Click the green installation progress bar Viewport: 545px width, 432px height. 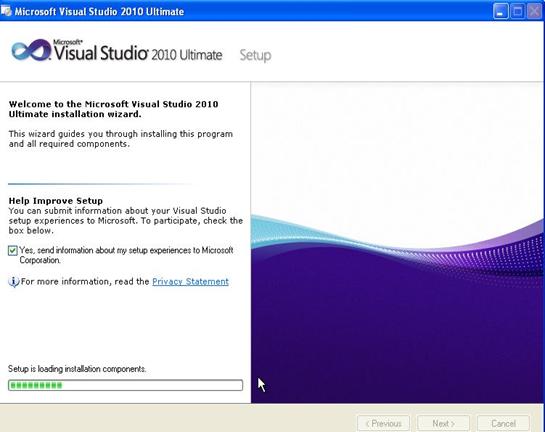125,385
